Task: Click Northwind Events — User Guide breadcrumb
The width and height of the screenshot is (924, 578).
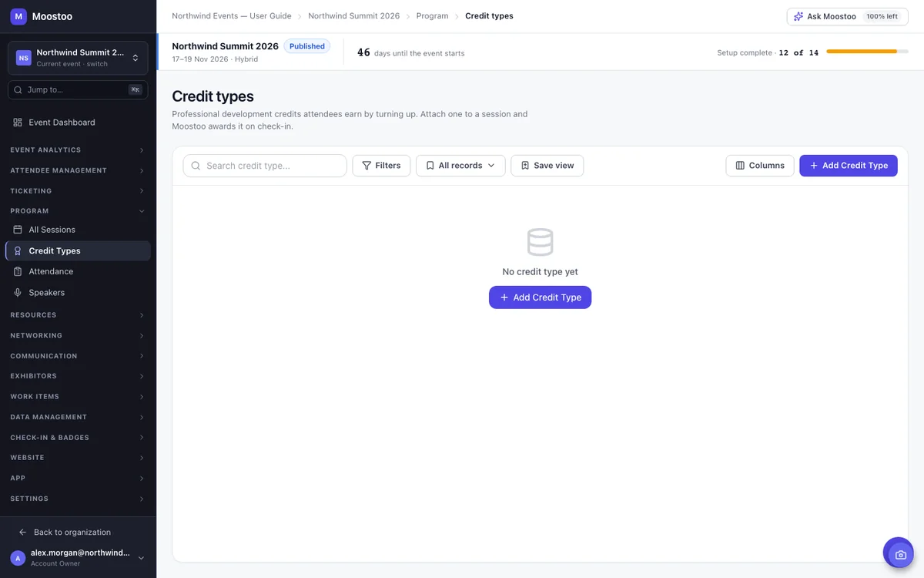Action: (x=232, y=16)
